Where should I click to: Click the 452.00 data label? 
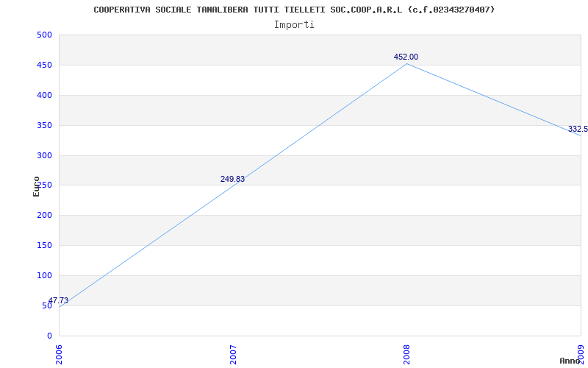pyautogui.click(x=406, y=57)
